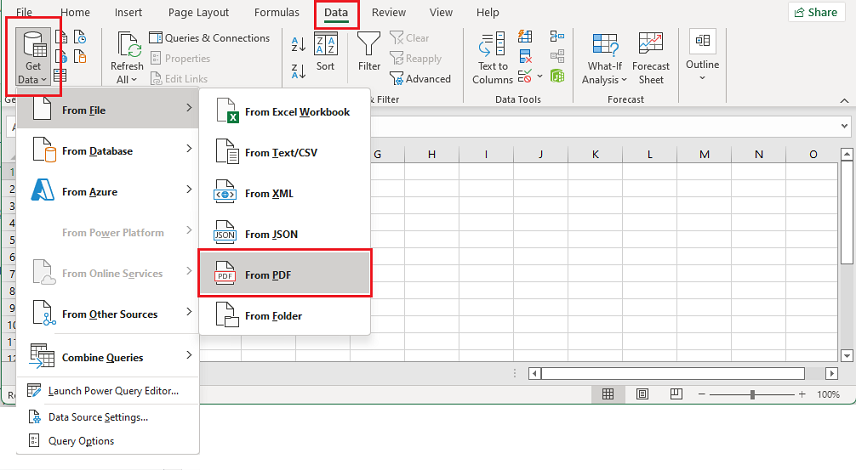The width and height of the screenshot is (856, 470).
Task: Open the Sort dialog button
Action: [x=325, y=52]
